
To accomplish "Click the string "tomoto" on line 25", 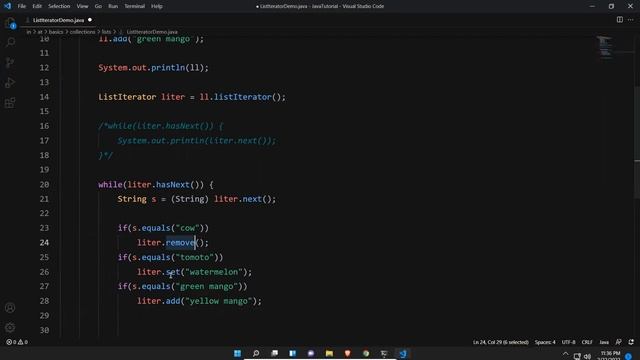I will [x=195, y=257].
